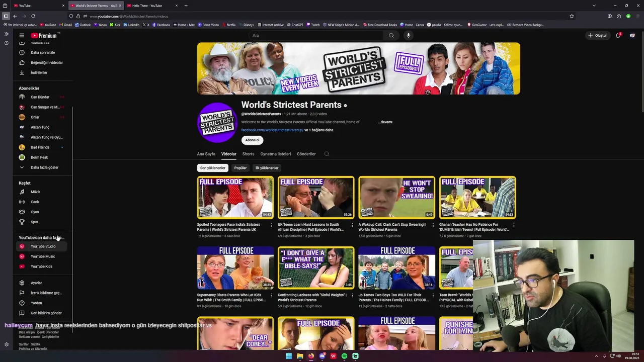This screenshot has height=362, width=644.
Task: Open YouTube notifications bell
Action: (x=618, y=36)
